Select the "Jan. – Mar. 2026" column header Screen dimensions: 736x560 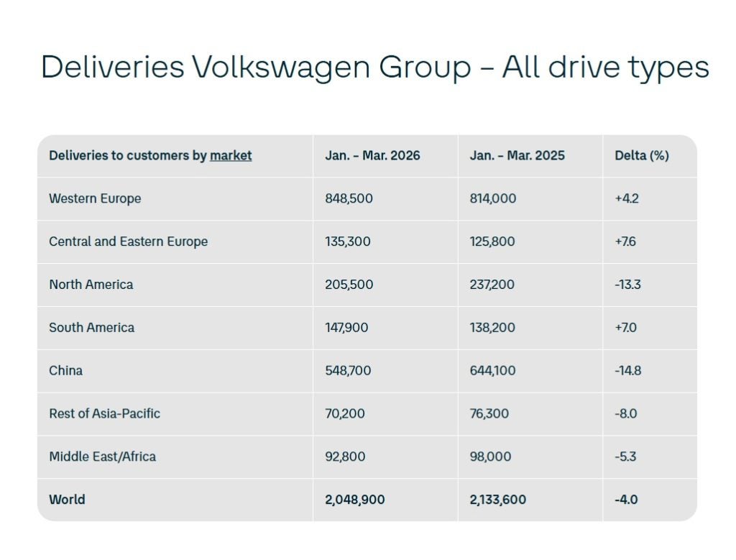pos(372,155)
